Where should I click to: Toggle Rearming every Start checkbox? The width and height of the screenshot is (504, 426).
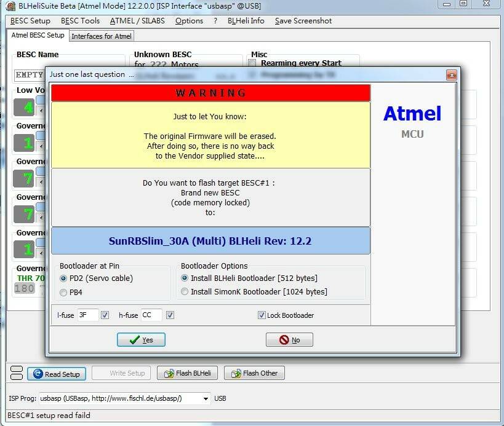(252, 63)
